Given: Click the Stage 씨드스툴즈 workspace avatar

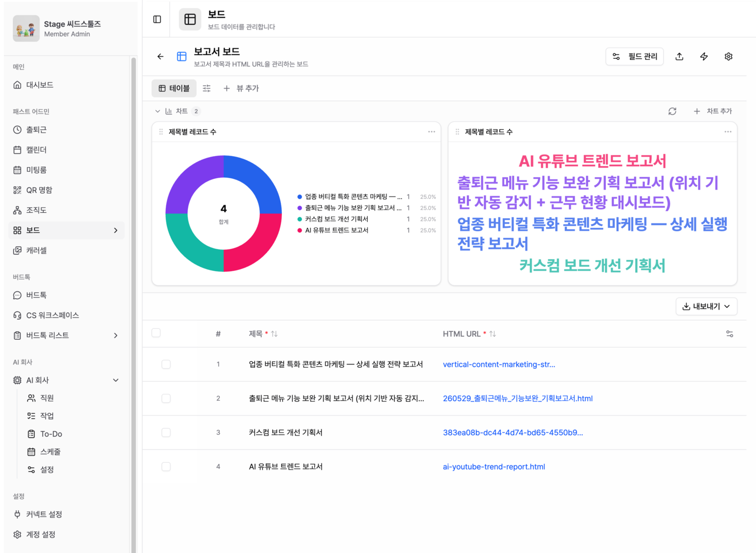Looking at the screenshot, I should click(26, 28).
